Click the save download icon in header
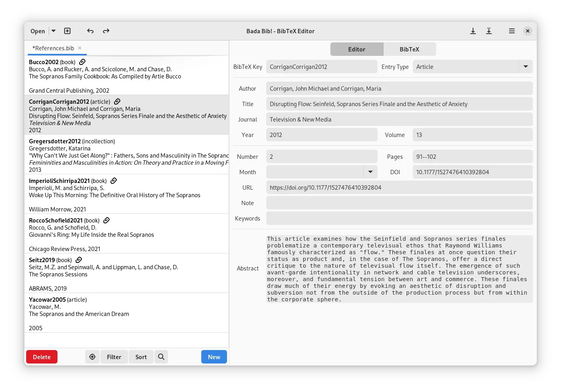Image resolution: width=561 pixels, height=392 pixels. [x=473, y=31]
